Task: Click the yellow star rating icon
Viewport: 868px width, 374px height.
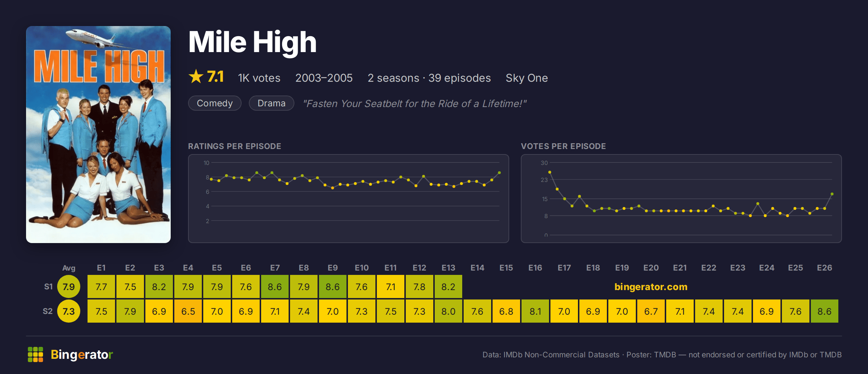Action: [196, 76]
